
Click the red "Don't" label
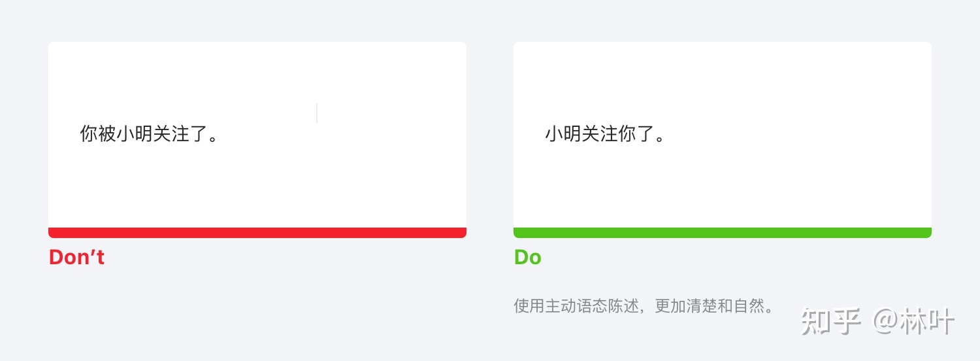point(76,257)
